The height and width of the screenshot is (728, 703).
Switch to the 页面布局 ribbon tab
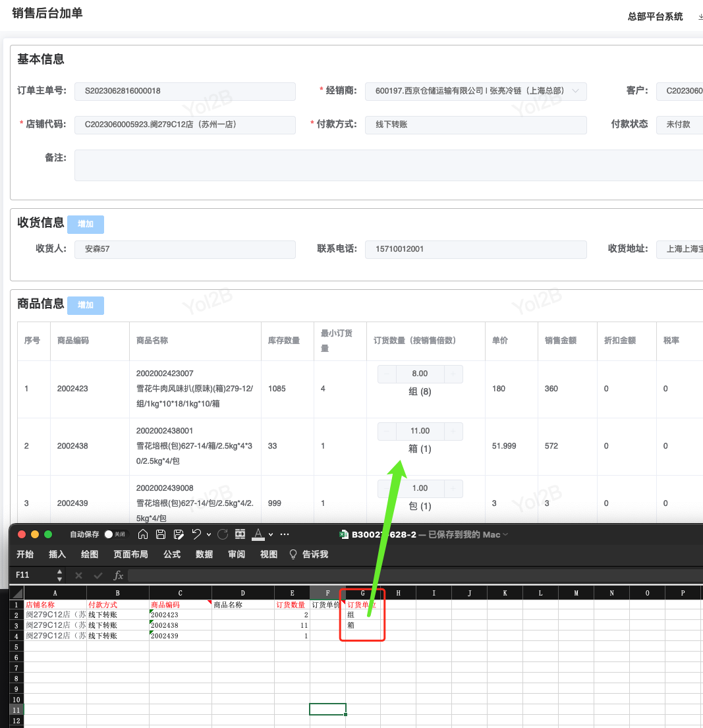click(x=130, y=555)
